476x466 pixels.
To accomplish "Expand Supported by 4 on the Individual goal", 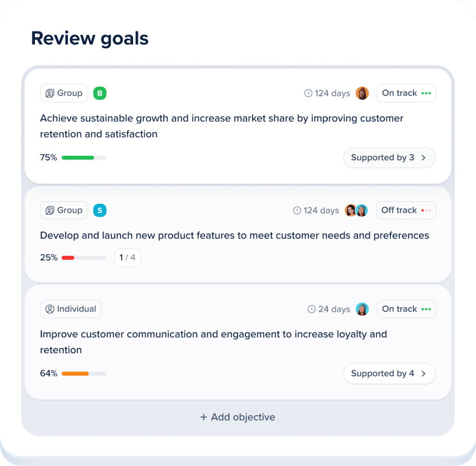I will click(x=389, y=374).
